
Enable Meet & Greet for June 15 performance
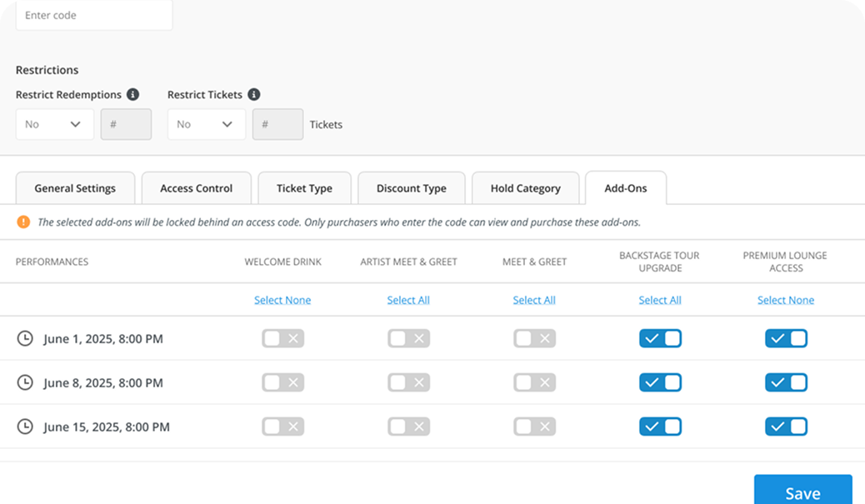[x=534, y=427]
